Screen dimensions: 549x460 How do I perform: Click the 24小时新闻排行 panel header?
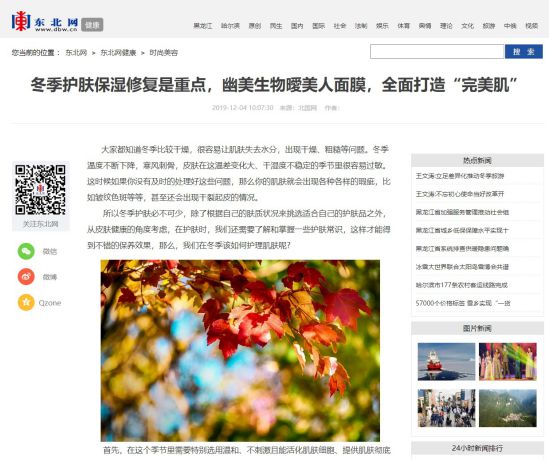coord(477,448)
